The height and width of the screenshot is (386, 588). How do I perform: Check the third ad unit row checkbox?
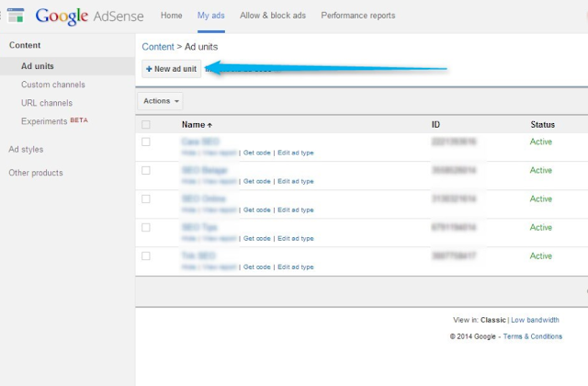(x=146, y=199)
